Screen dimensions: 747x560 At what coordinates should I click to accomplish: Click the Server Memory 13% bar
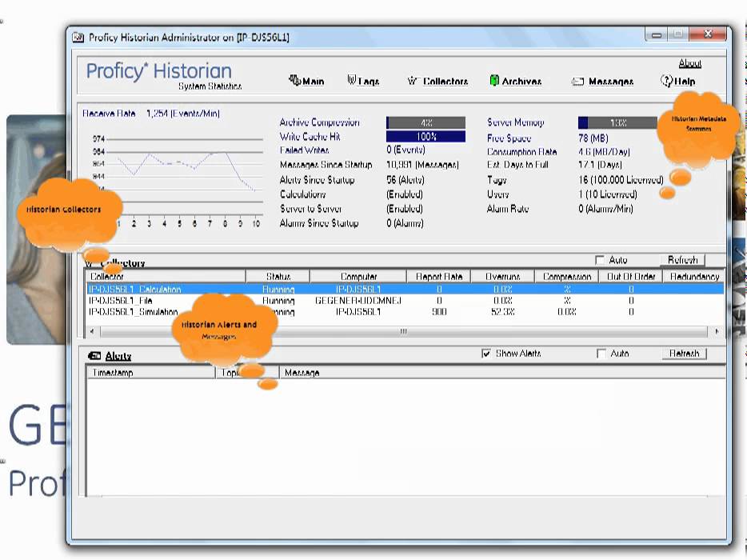click(618, 122)
